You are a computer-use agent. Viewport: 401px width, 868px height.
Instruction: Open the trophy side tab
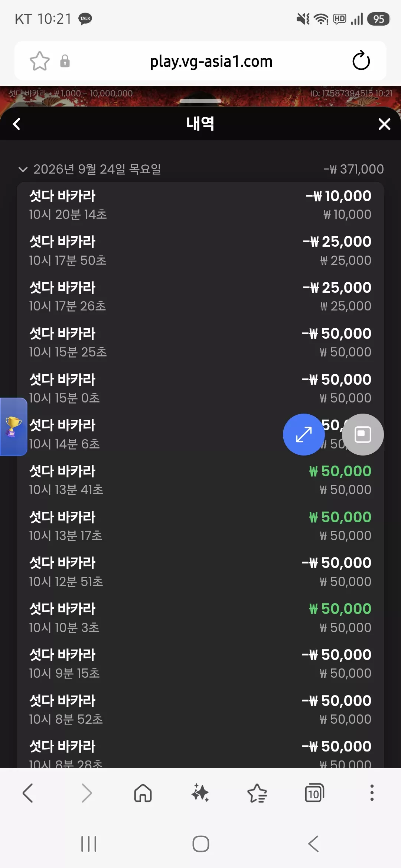13,427
